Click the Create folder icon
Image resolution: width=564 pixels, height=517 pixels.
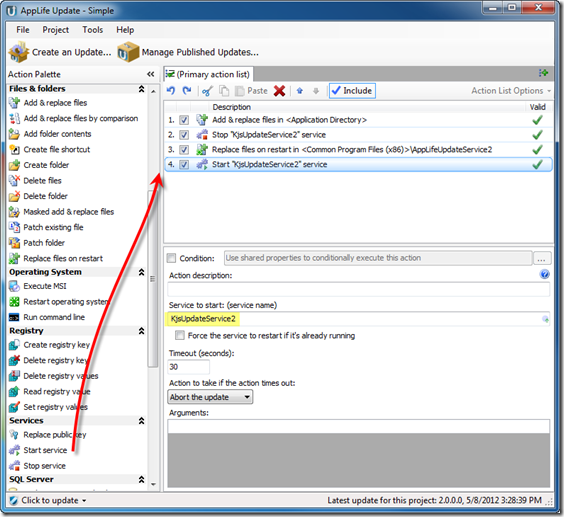[14, 165]
